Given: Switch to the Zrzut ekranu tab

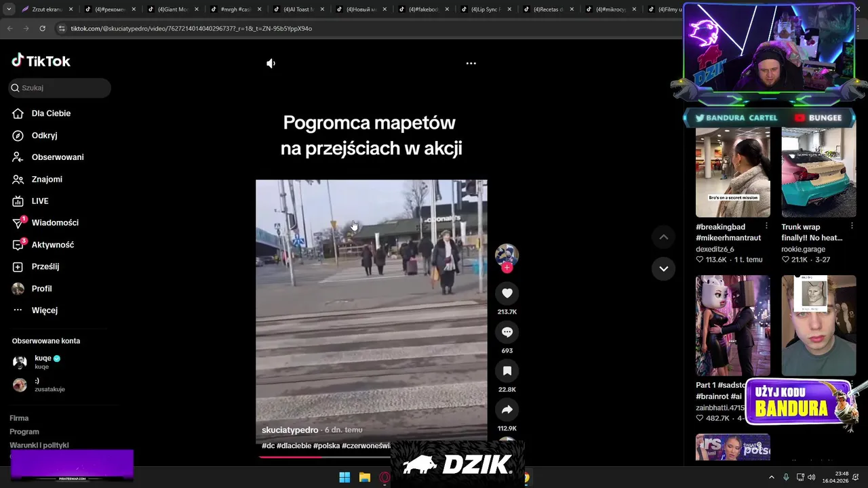Looking at the screenshot, I should (47, 9).
